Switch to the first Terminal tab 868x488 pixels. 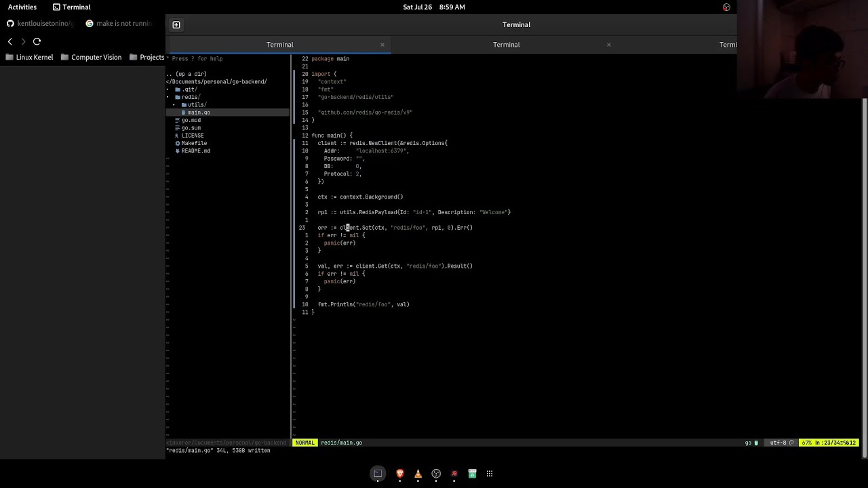[279, 45]
